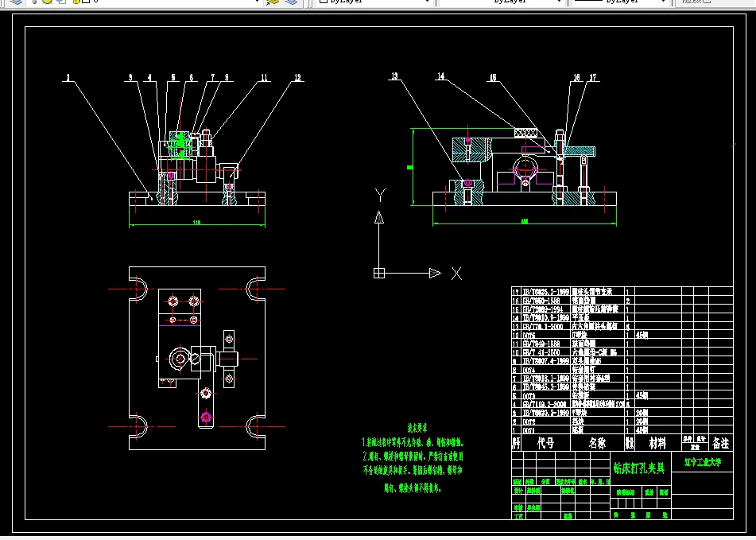Select balloon number 13 label
This screenshot has width=756, height=540.
point(394,76)
